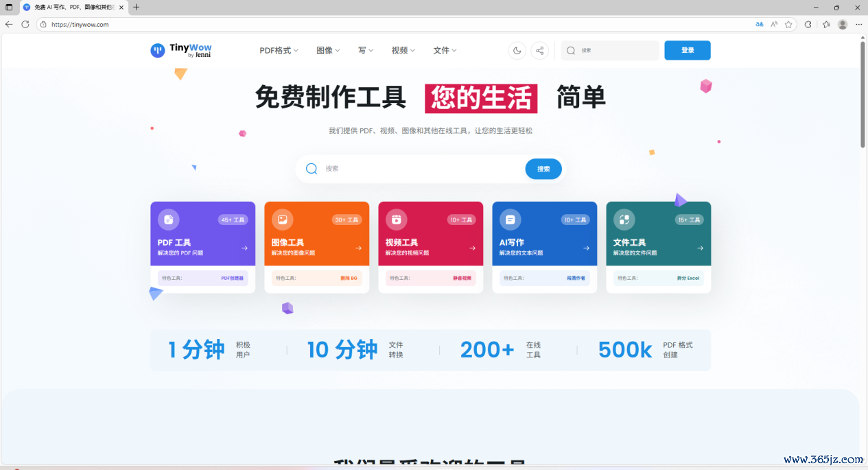Viewport: 868px width, 470px height.
Task: Expand the PDF格式 dropdown menu
Action: tap(279, 51)
